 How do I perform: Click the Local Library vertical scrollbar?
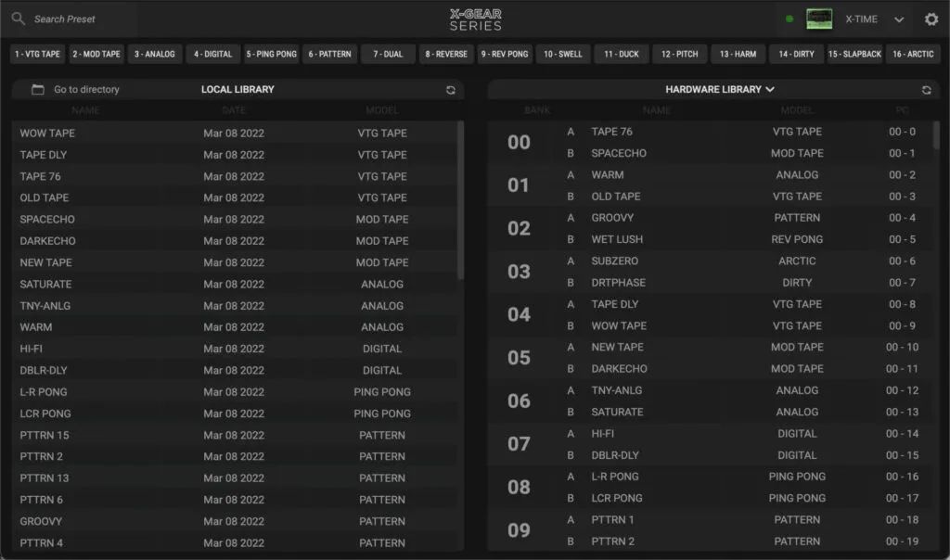(x=460, y=199)
